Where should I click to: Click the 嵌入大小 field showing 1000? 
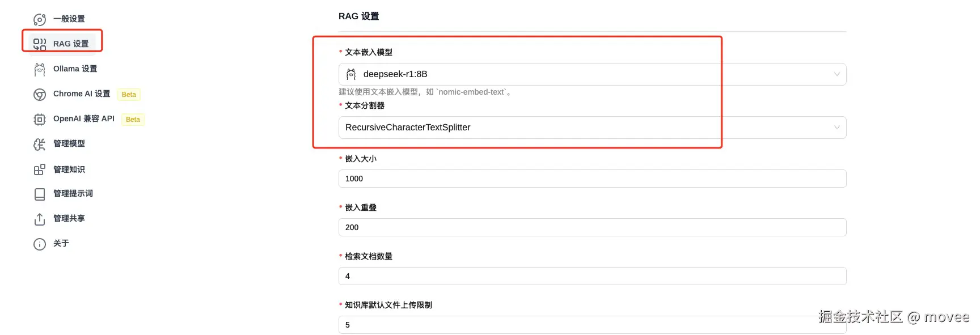[x=592, y=179]
